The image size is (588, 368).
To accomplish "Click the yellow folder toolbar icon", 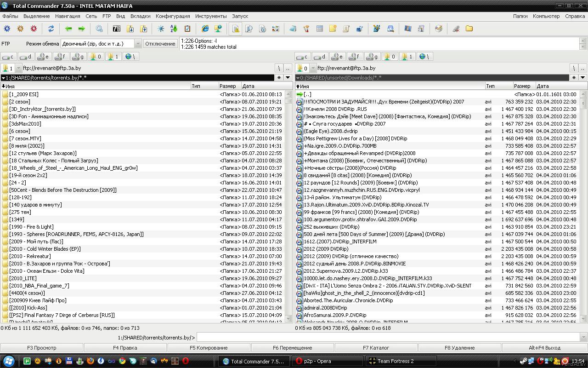I will coord(469,29).
